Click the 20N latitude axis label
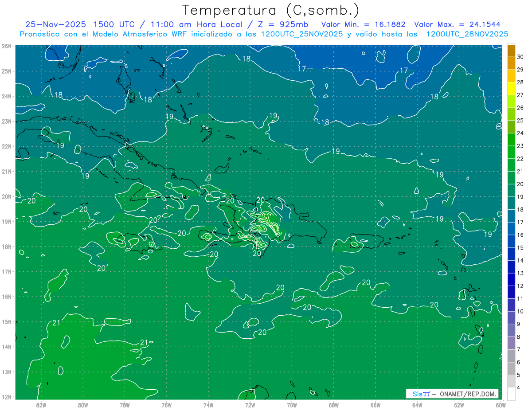Viewport: 532px width, 411px height. pyautogui.click(x=7, y=196)
